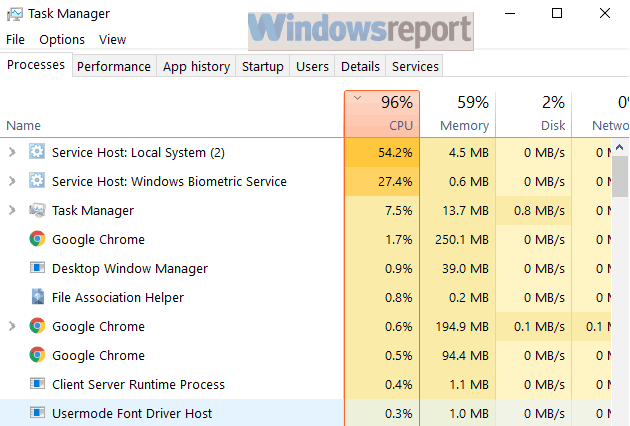Expand the Google Chrome 194.9 MB group
630x426 pixels.
coord(12,326)
